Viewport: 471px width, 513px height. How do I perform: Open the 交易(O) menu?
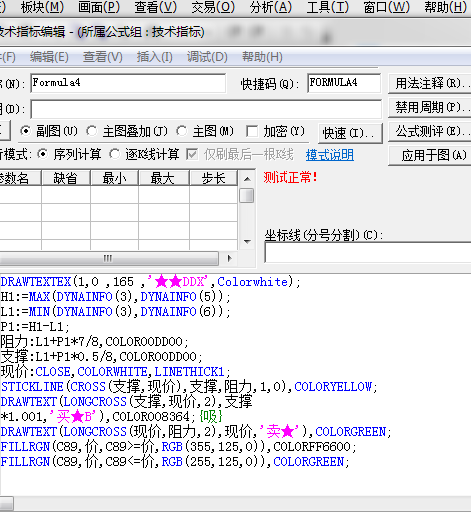213,7
